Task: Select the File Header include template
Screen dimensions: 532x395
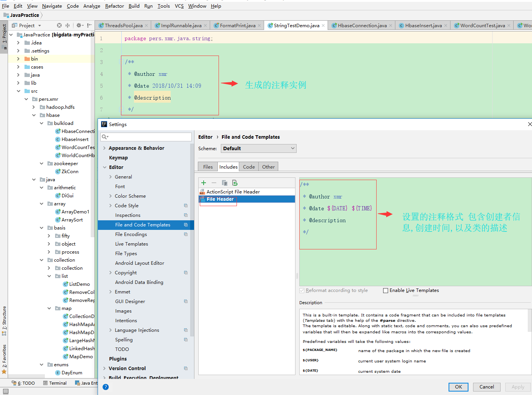Action: click(x=246, y=199)
